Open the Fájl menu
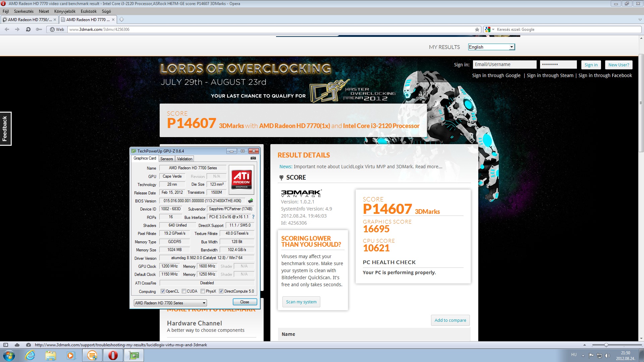This screenshot has height=362, width=644. pos(6,11)
